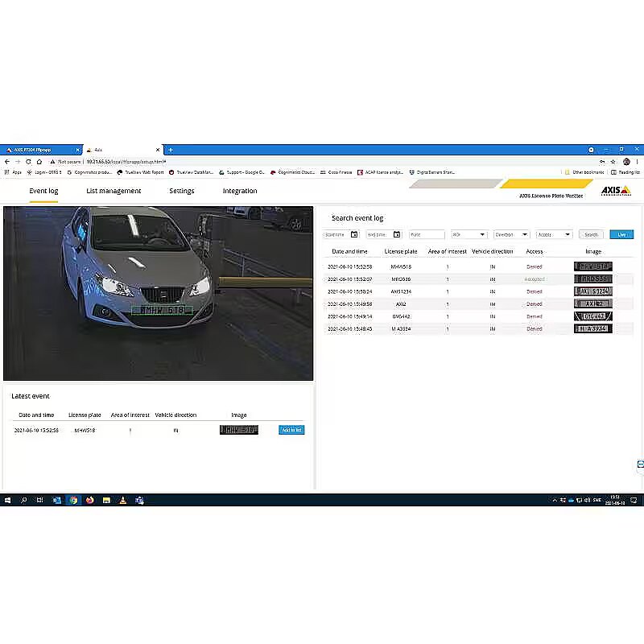The width and height of the screenshot is (644, 644).
Task: Click the blue Live button
Action: click(621, 234)
